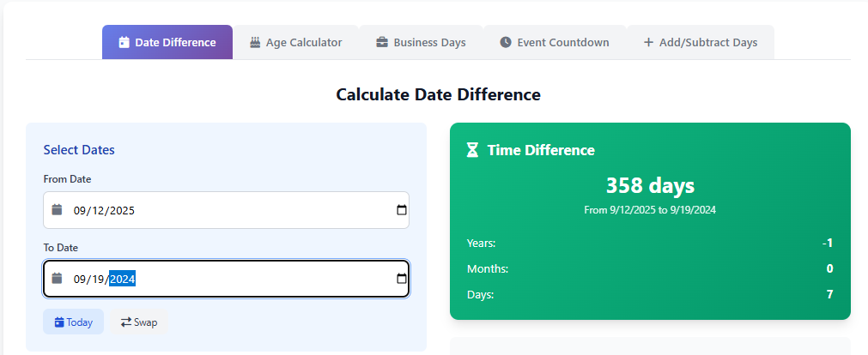Select the Event Countdown tab
Screen dimensions: 868x355
tap(555, 42)
